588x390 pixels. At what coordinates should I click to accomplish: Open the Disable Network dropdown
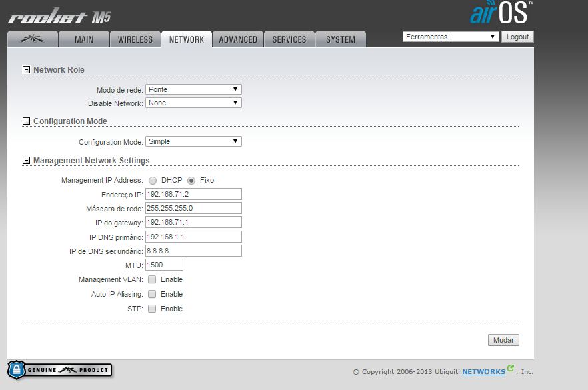[x=193, y=103]
